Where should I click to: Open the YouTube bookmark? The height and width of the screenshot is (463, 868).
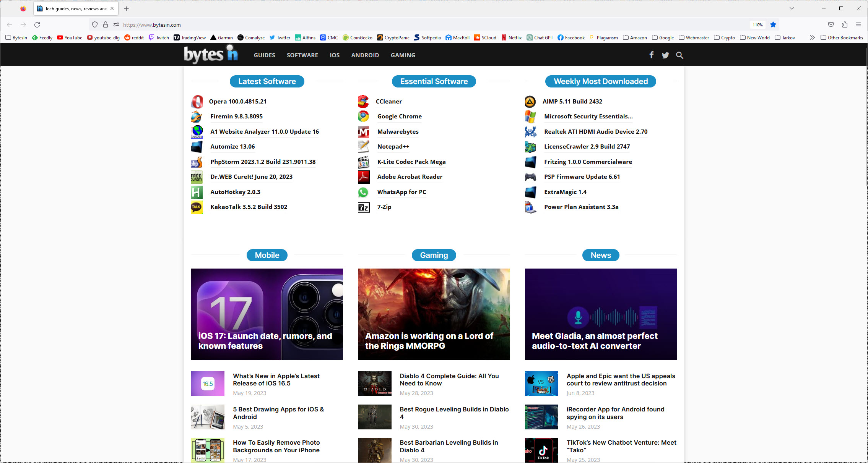(70, 37)
